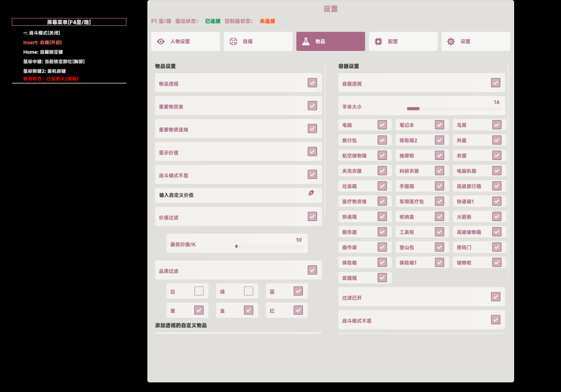Turn off the 过滤已开 checkbox

[495, 297]
